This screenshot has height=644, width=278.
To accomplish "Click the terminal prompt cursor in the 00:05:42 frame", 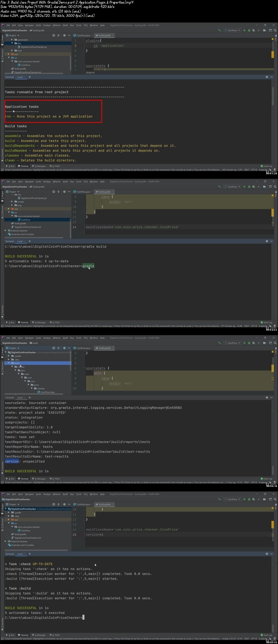I will [84, 618].
